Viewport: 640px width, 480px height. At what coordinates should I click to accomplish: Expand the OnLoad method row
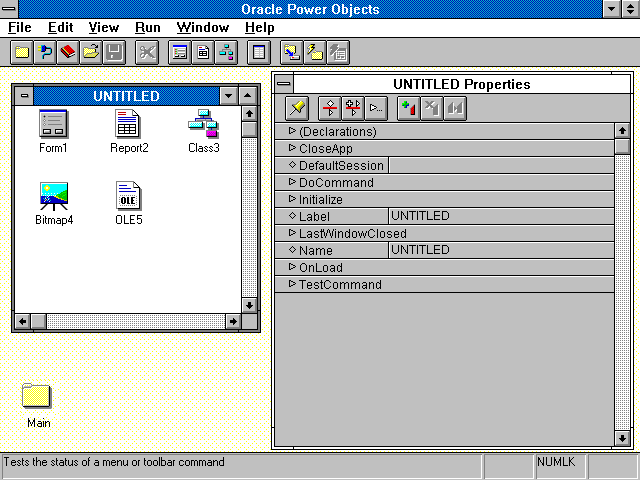(x=292, y=267)
